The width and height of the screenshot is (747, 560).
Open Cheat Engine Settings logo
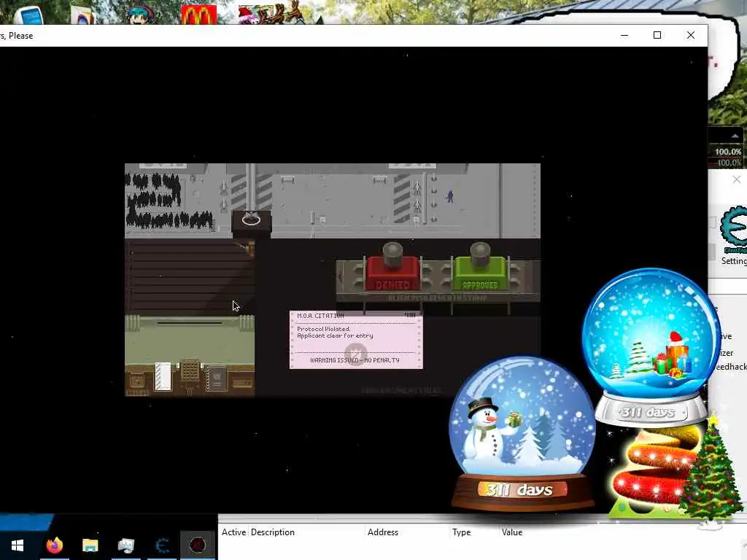pyautogui.click(x=734, y=230)
